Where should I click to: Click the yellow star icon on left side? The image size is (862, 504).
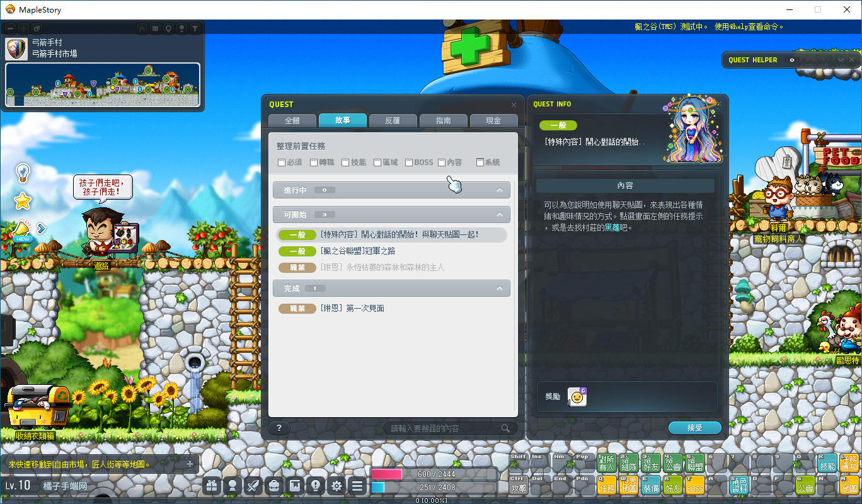(23, 201)
